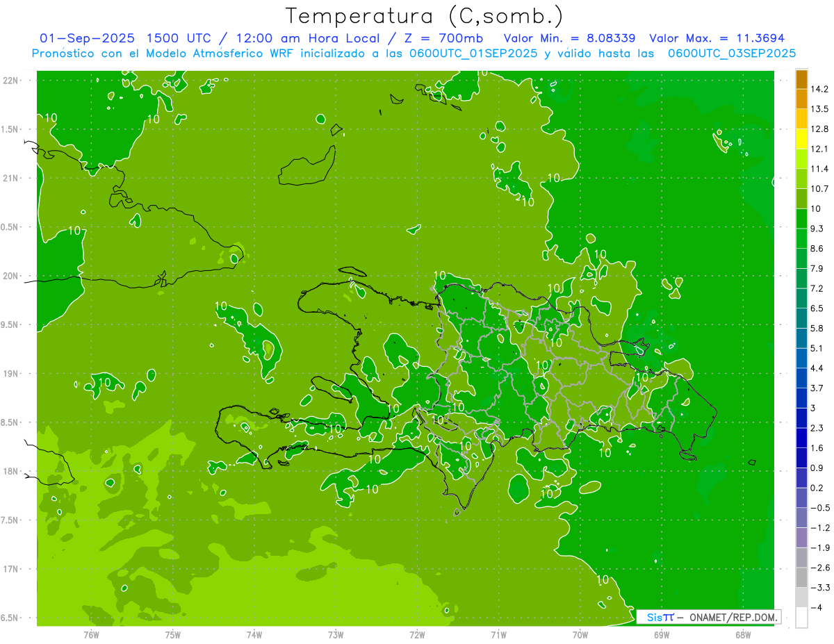This screenshot has width=834, height=644.
Task: Click the "76W" longitude axis label
Action: click(x=91, y=635)
